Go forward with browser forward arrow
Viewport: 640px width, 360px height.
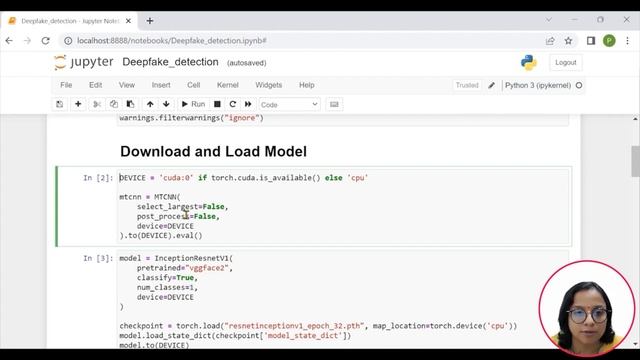pos(27,41)
